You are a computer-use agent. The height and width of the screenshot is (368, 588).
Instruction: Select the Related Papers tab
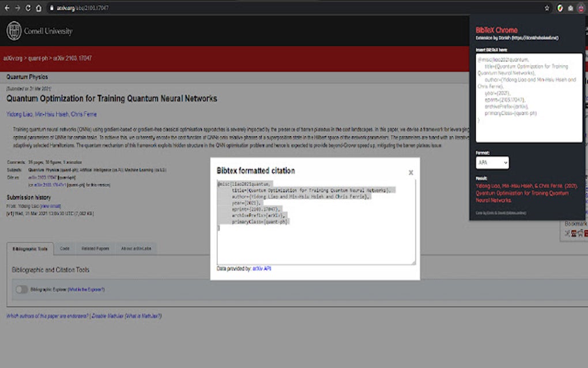(x=95, y=248)
